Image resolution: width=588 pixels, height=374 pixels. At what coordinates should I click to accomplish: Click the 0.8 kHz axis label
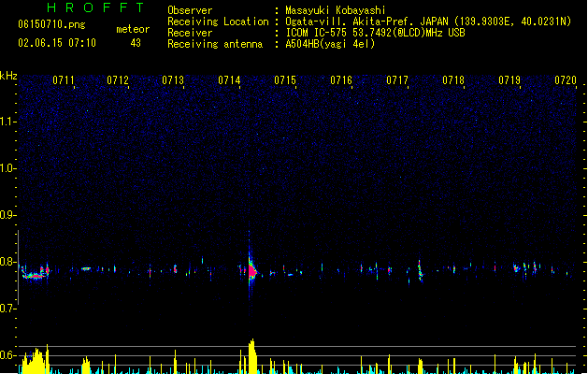pyautogui.click(x=7, y=262)
